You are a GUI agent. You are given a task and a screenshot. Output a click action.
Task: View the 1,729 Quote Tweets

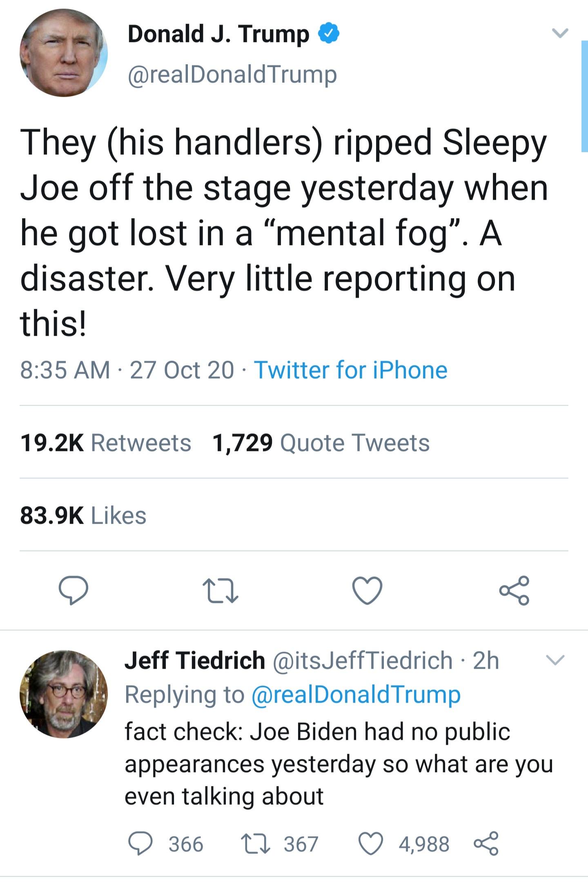[321, 443]
